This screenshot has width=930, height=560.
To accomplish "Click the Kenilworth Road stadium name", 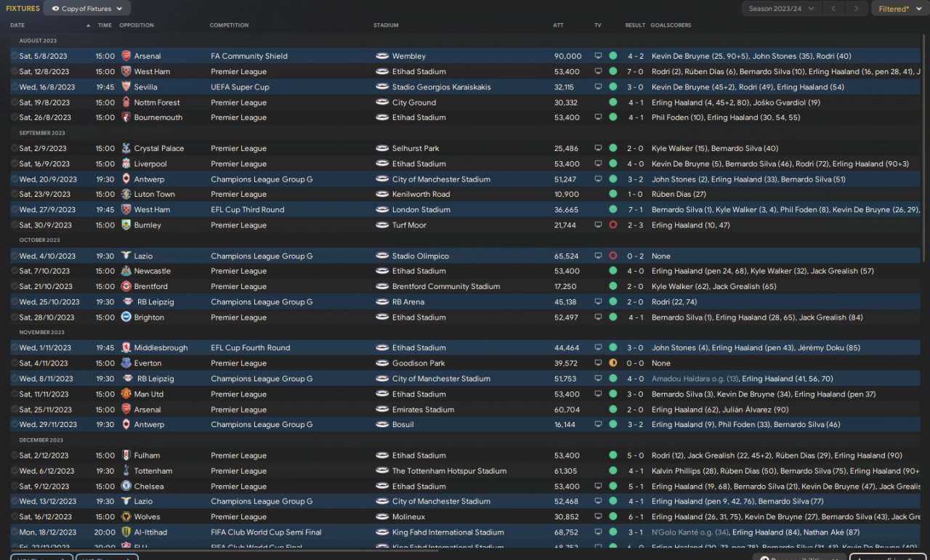I will [x=421, y=195].
